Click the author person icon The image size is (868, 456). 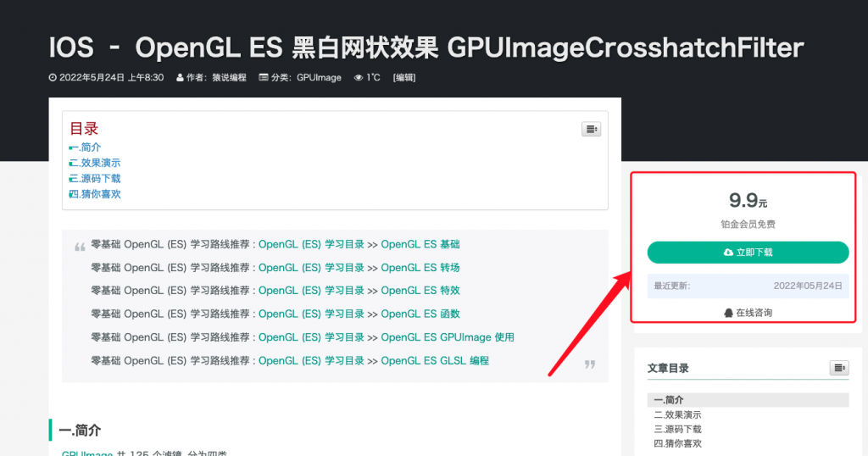click(x=180, y=77)
